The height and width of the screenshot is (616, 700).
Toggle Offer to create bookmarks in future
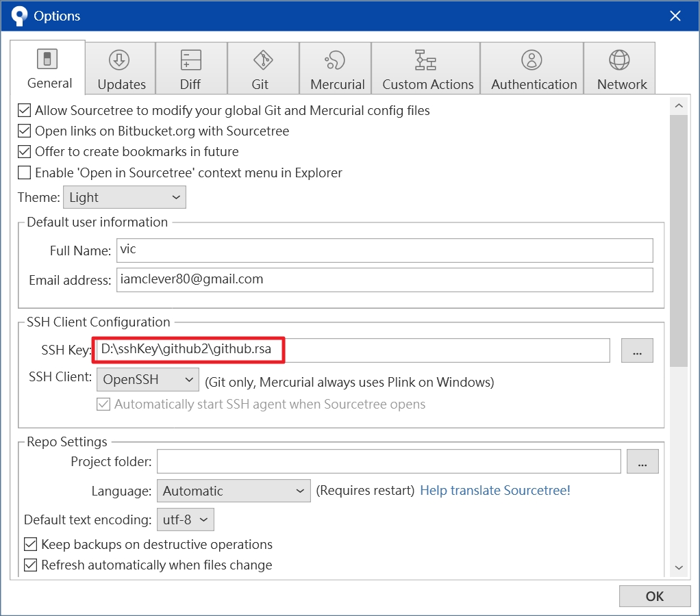point(24,152)
